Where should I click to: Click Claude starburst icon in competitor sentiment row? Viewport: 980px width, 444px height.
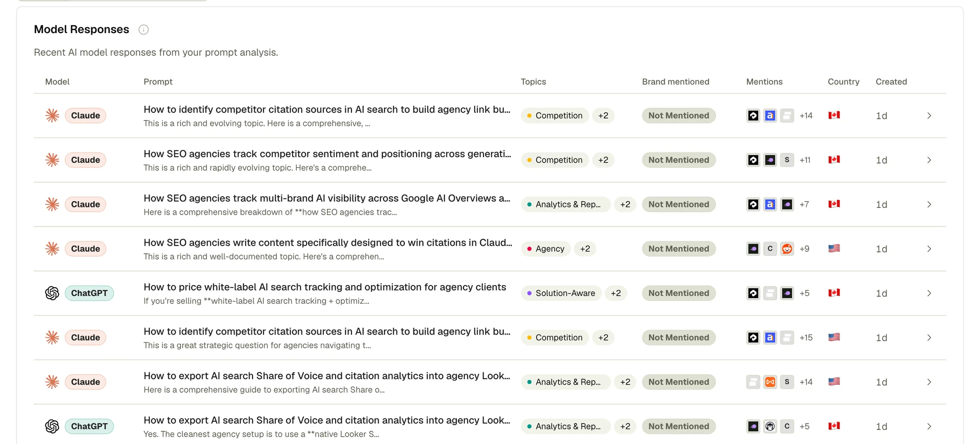[x=52, y=160]
